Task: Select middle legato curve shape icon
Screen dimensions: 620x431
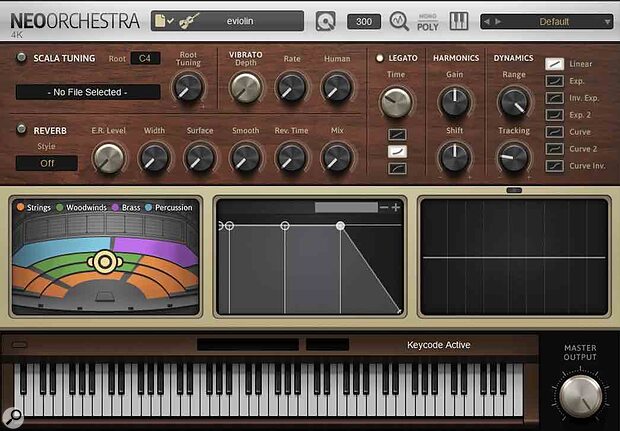Action: click(x=397, y=151)
